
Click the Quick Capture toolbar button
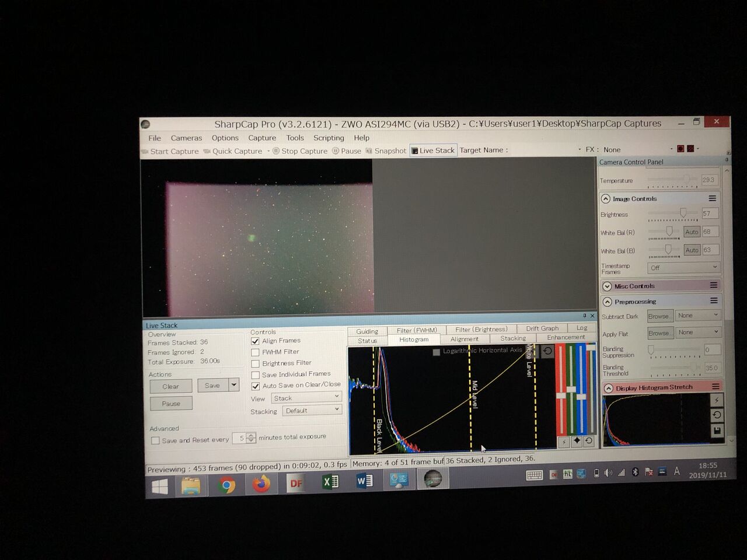(233, 151)
